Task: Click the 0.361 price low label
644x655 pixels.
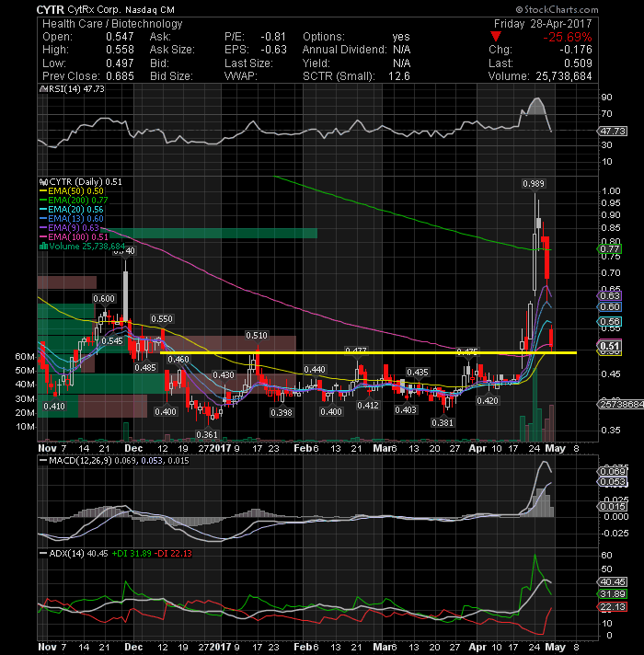Action: coord(207,435)
